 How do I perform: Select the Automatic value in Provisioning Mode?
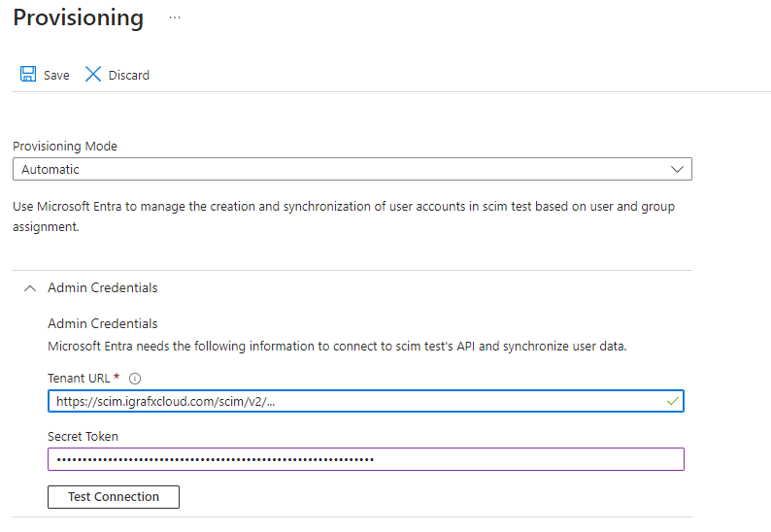[x=50, y=169]
